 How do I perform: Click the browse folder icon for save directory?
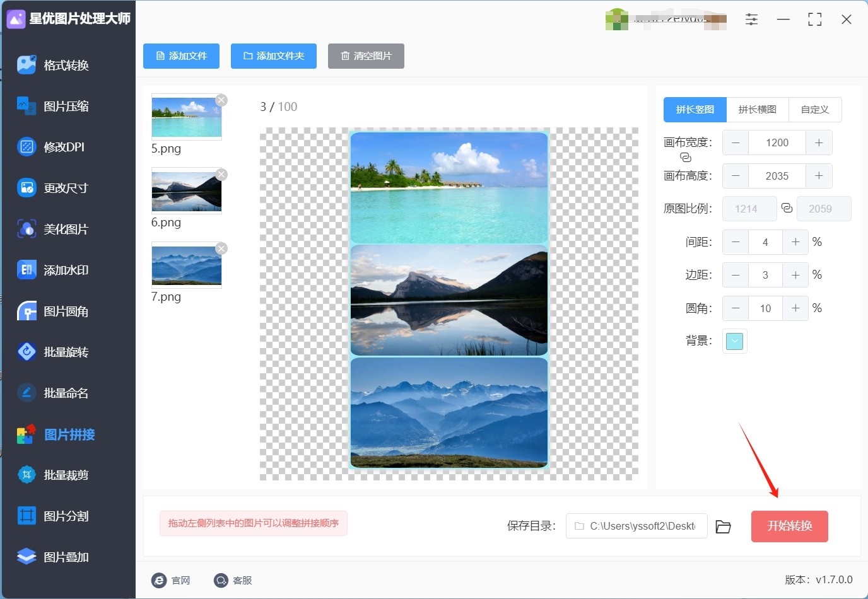coord(723,526)
